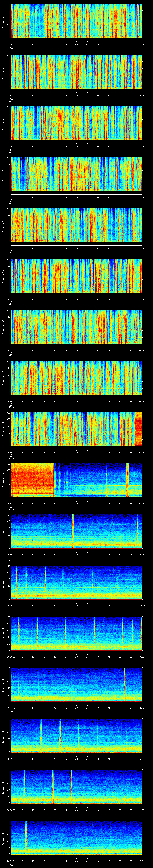The height and width of the screenshot is (868, 153).
Task: Select the strong burst at 28 seconds in 19:58 panel
Action: [73, 530]
